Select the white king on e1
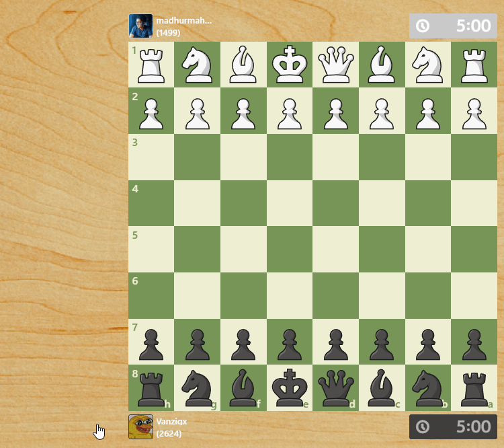This screenshot has width=504, height=448. coord(289,65)
